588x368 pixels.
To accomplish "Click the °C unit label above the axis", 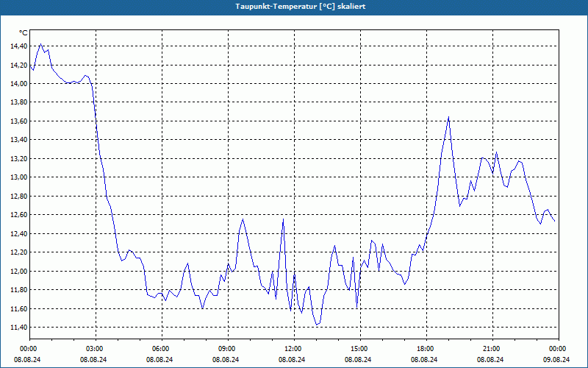I will pyautogui.click(x=23, y=33).
